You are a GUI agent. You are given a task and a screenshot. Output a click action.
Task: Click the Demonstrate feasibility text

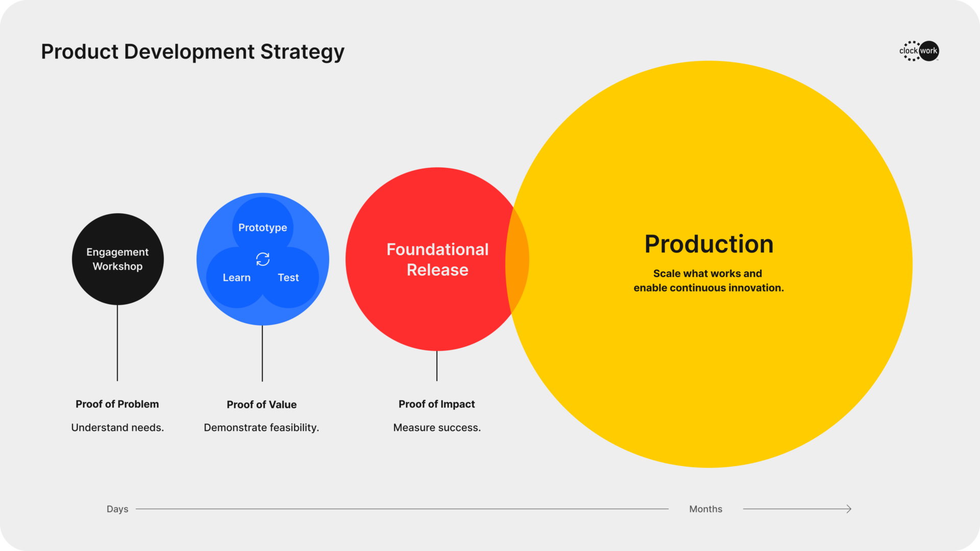click(261, 428)
